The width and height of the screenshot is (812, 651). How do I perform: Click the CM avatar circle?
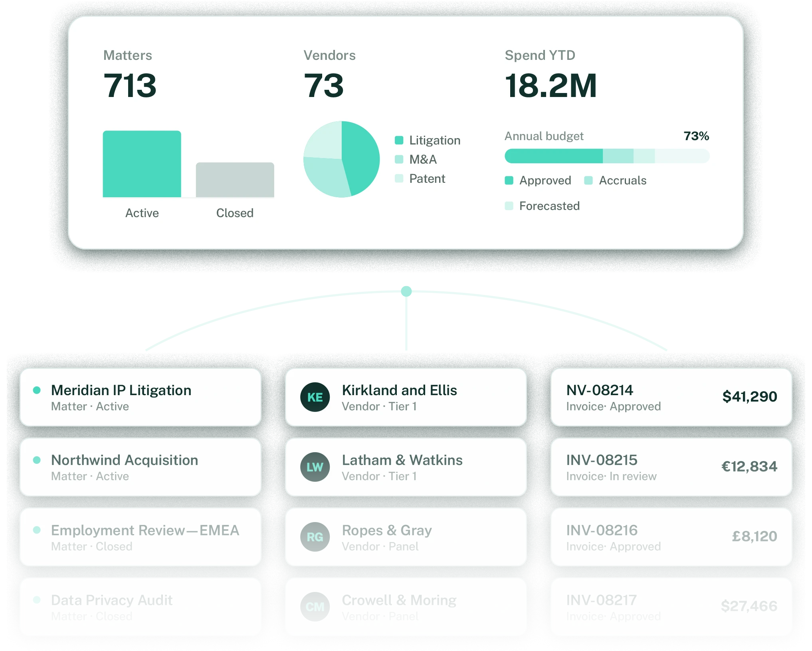click(315, 607)
